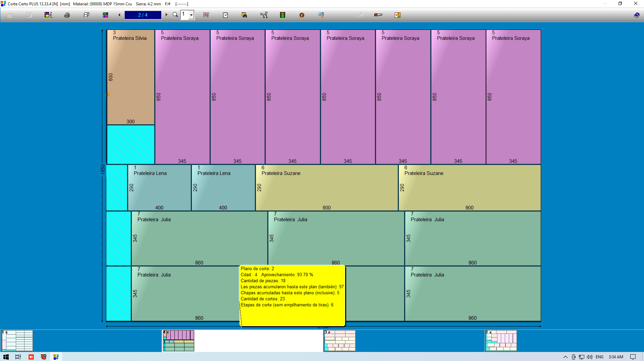Click the colored four-squares grid icon
This screenshot has height=361, width=644.
(105, 15)
